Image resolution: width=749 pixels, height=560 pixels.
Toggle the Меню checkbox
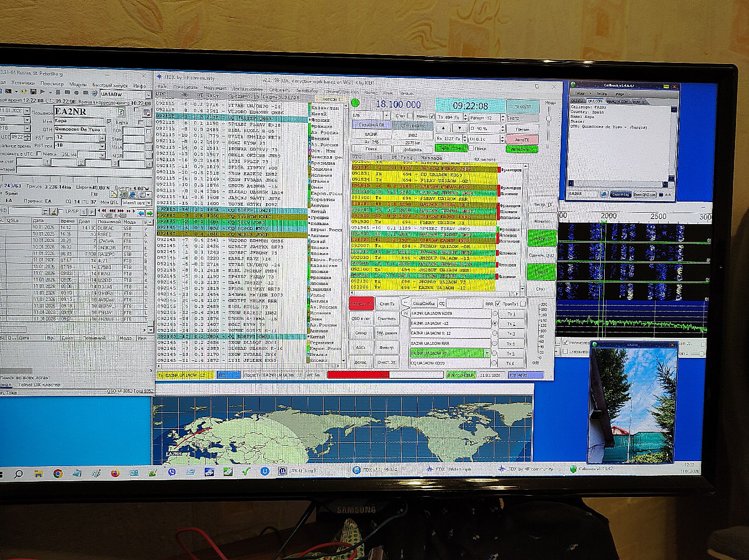(432, 116)
